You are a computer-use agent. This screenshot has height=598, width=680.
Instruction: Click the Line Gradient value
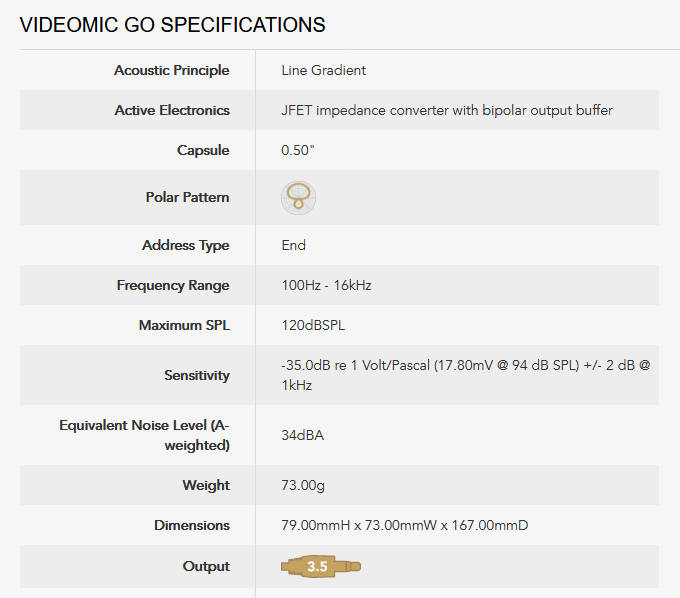324,70
